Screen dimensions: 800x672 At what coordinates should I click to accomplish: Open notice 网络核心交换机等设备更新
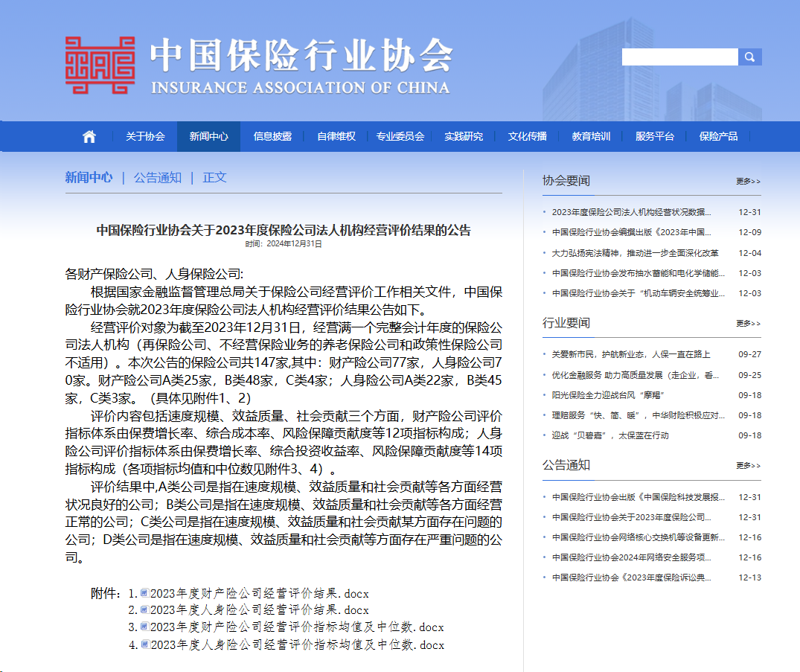point(639,537)
